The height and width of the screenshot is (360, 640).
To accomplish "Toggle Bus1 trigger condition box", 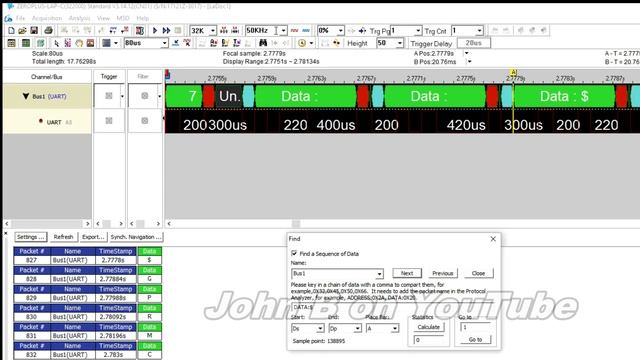I will tap(109, 96).
